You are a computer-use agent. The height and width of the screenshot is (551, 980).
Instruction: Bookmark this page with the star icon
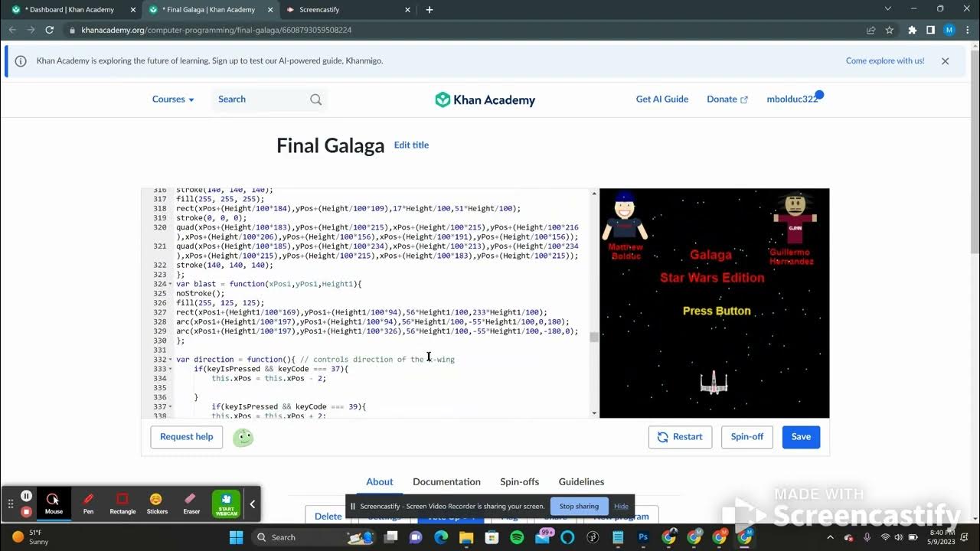coord(890,30)
